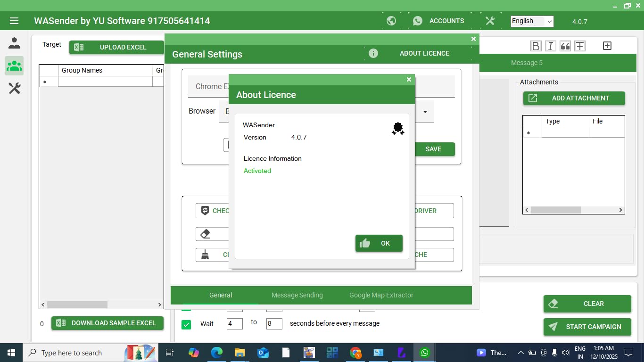Screen dimensions: 644x362
Task: Click the globe icon in header
Action: pyautogui.click(x=391, y=21)
